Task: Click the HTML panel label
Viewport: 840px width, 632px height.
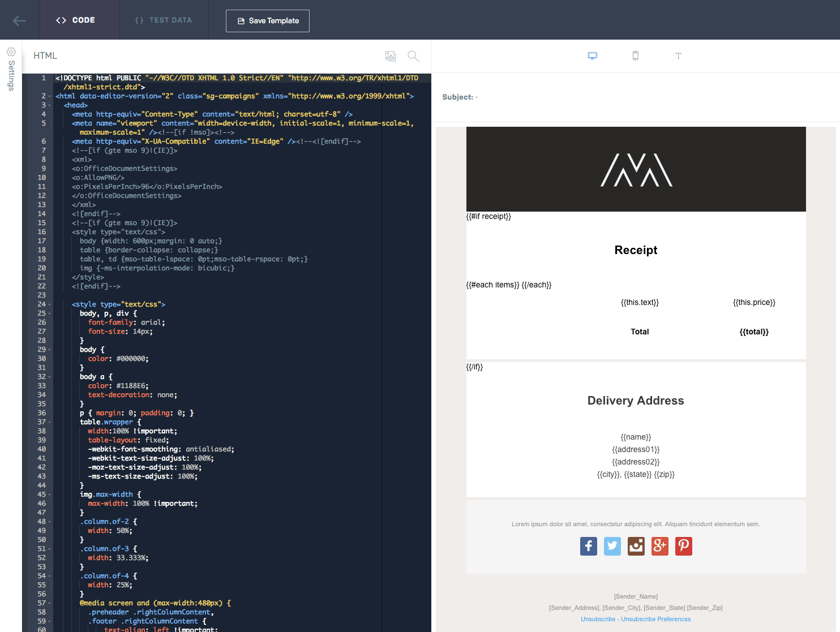Action: point(45,55)
